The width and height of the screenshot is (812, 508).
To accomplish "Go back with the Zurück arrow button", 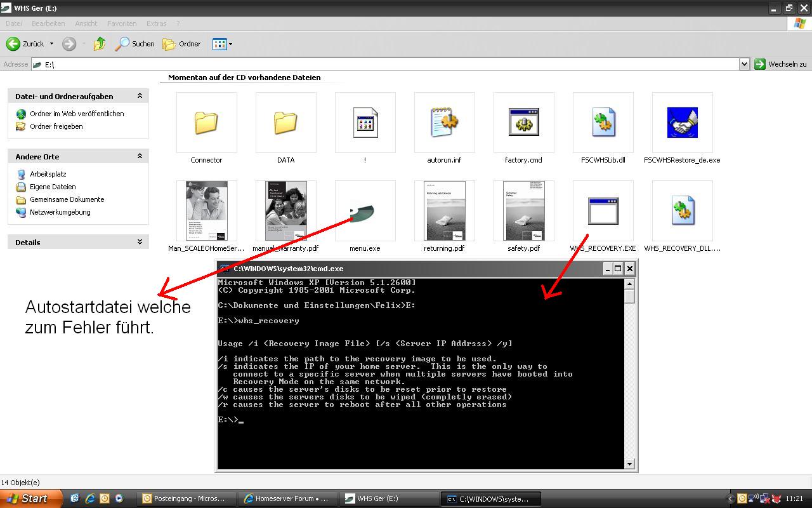I will pyautogui.click(x=25, y=44).
